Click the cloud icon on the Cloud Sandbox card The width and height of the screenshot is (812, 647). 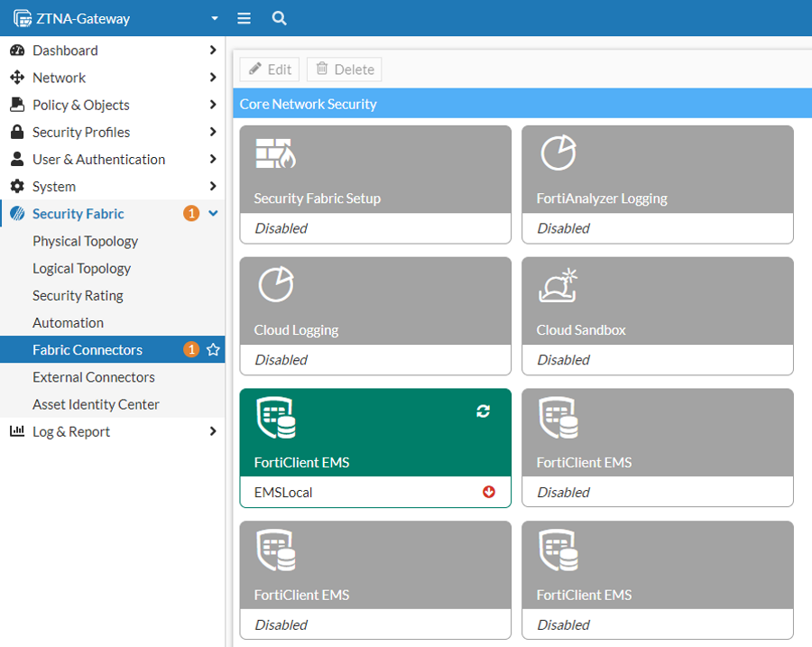558,285
